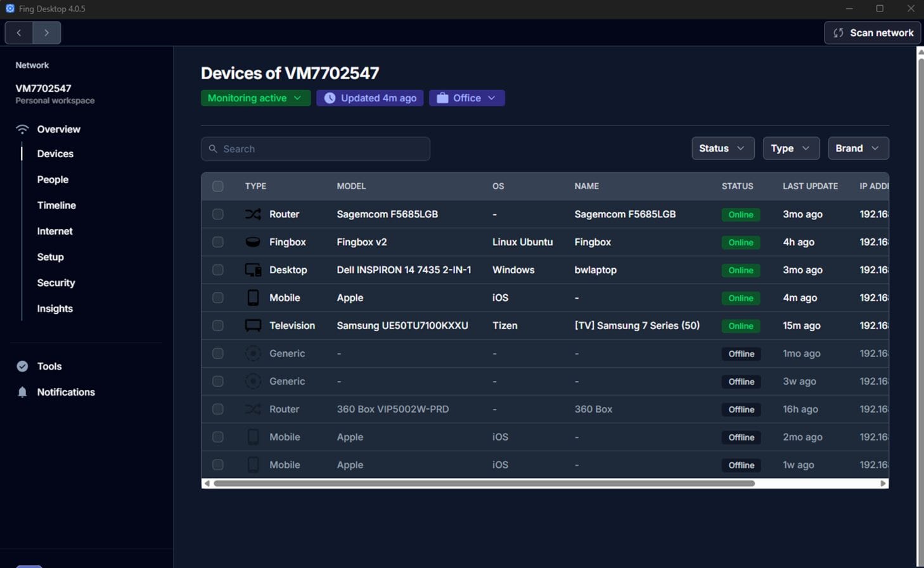
Task: Click the Wi-Fi icon beside Overview
Action: (22, 129)
